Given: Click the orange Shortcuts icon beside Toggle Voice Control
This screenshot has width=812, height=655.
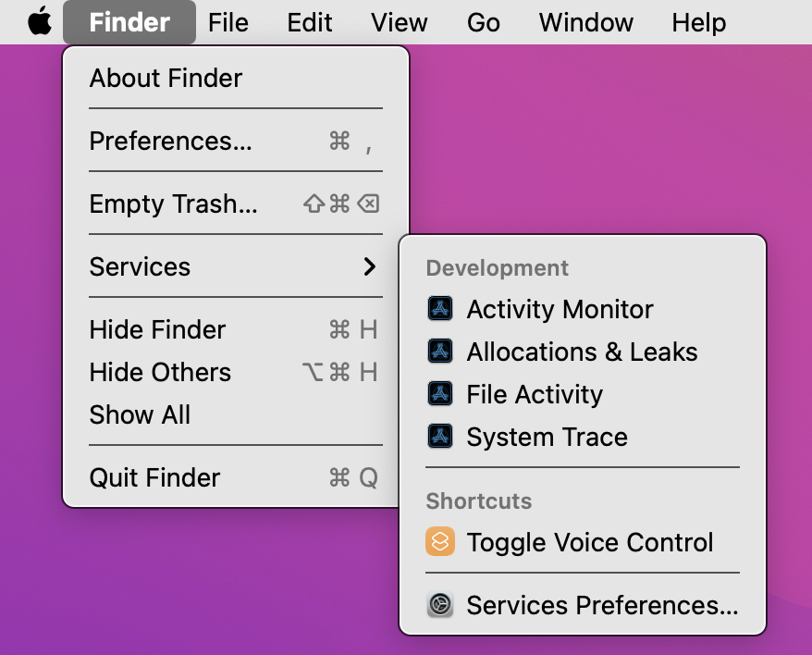Looking at the screenshot, I should point(440,541).
